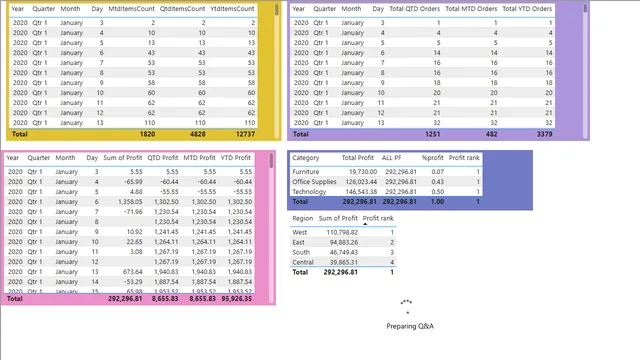Click the -53.29 Sum of Profit value
Image resolution: width=640 pixels, height=360 pixels.
coord(133,282)
